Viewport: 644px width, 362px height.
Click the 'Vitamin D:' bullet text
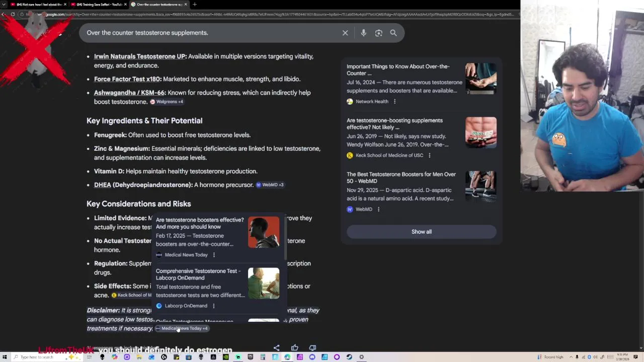(109, 171)
